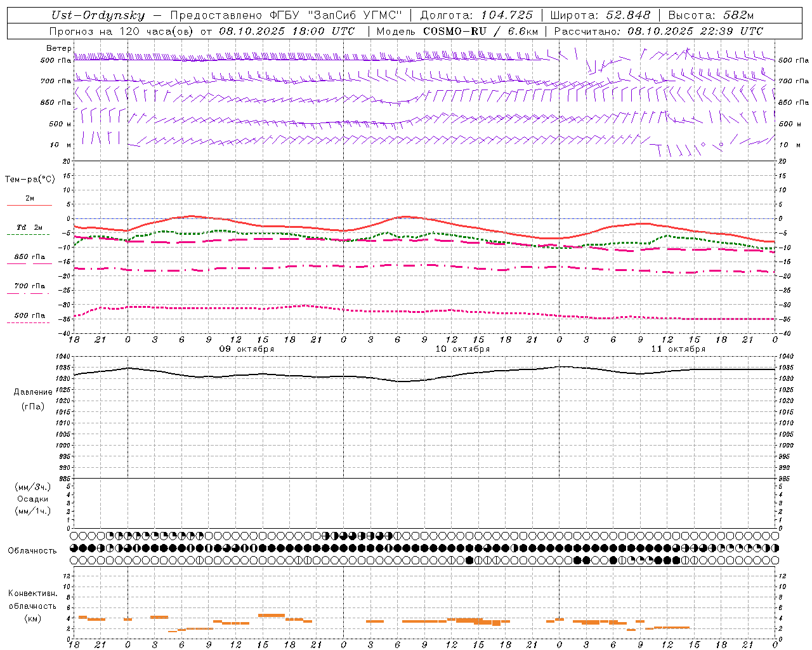Click the '-40' tick on left temperature axis

click(x=64, y=333)
